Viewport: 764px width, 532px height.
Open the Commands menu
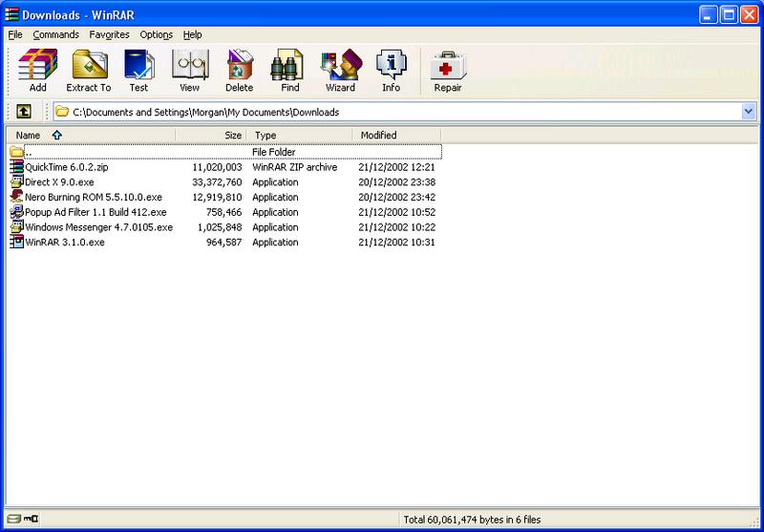55,34
